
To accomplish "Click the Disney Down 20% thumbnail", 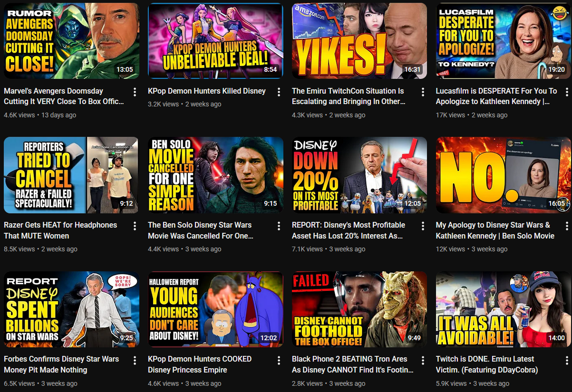I will pyautogui.click(x=359, y=175).
